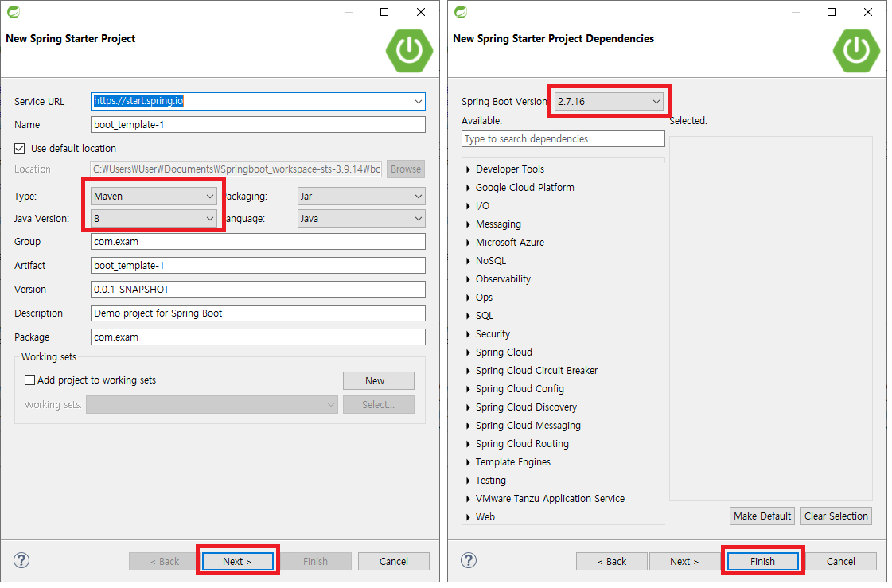This screenshot has height=588, width=892.
Task: Toggle Use default location checkbox
Action: click(x=20, y=149)
